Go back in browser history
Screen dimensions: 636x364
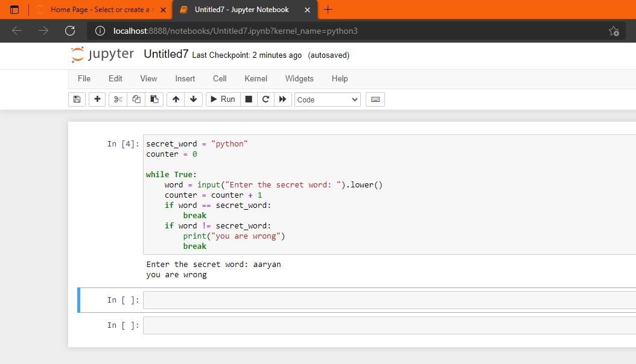point(17,31)
